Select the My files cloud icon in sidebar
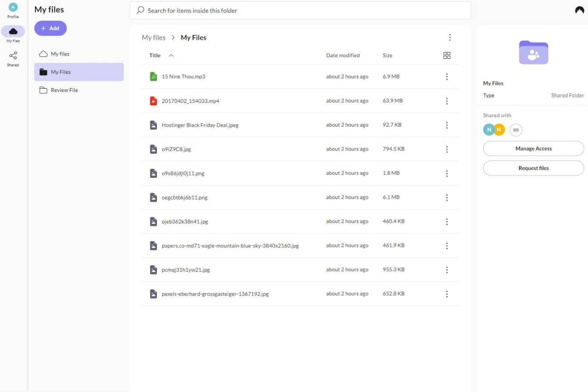588x392 pixels. pyautogui.click(x=13, y=31)
